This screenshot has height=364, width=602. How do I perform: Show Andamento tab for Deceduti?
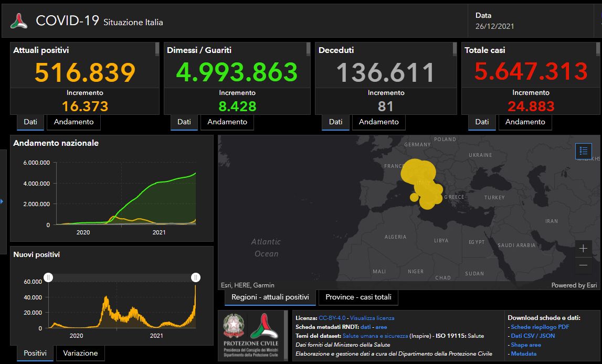378,122
